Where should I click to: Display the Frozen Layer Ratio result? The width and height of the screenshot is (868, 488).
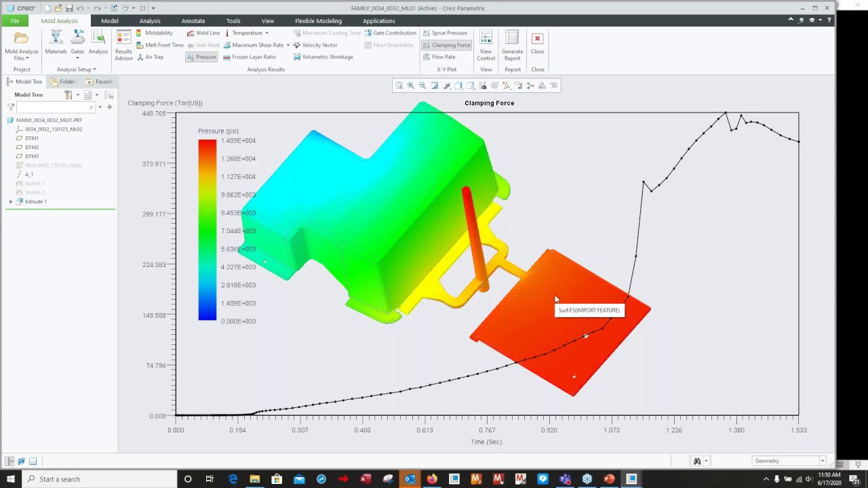pos(249,57)
